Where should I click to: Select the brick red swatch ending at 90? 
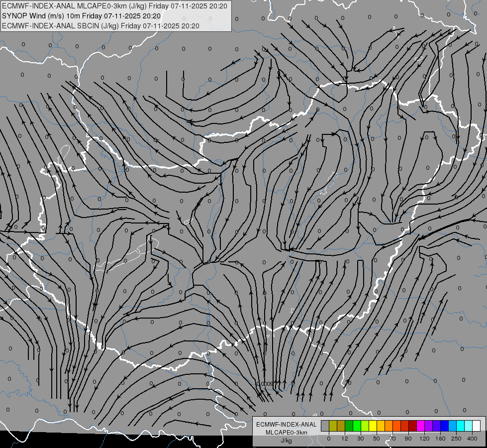click(x=405, y=426)
